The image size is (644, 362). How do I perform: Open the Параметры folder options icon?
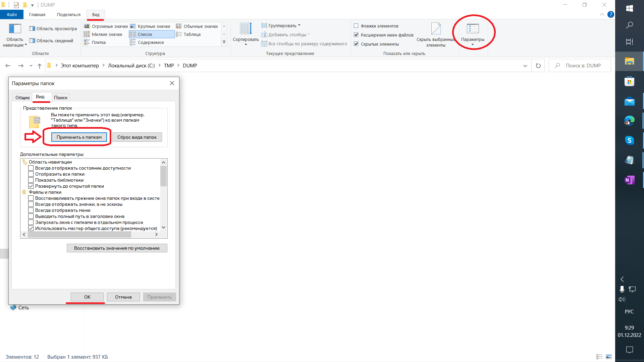(x=473, y=29)
